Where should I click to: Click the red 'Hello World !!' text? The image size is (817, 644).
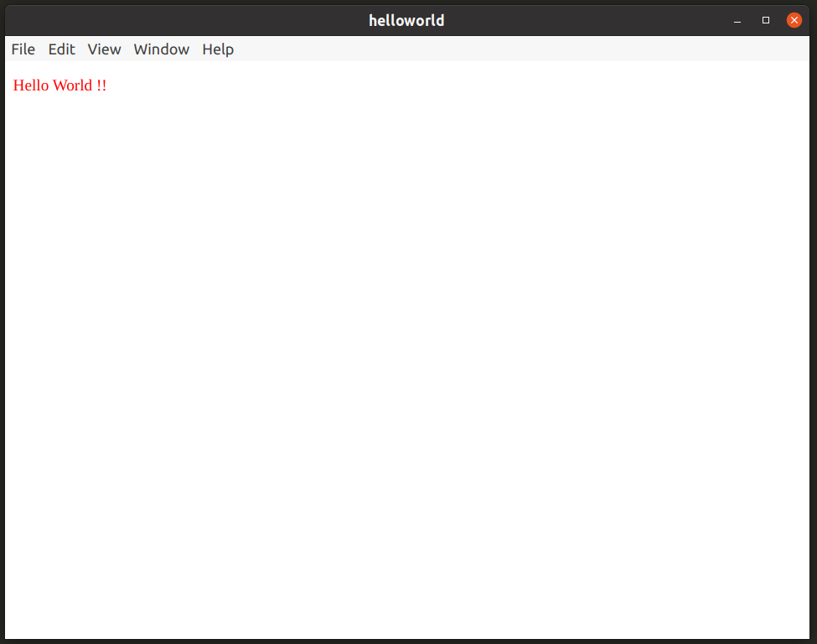click(59, 85)
